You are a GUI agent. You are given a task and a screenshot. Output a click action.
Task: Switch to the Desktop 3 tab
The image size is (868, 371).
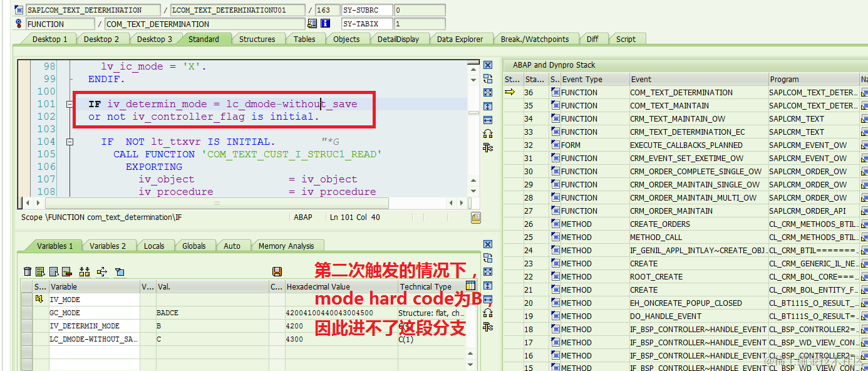[x=155, y=39]
